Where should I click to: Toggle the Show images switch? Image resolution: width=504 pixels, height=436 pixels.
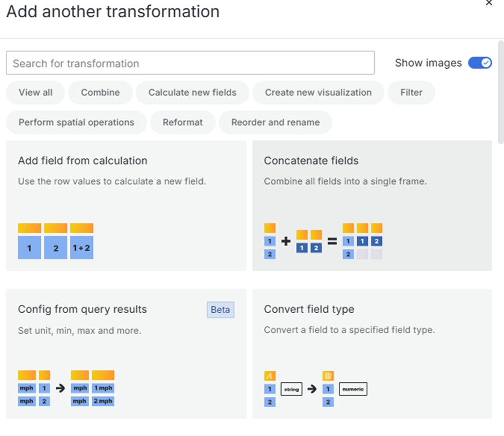(x=479, y=63)
